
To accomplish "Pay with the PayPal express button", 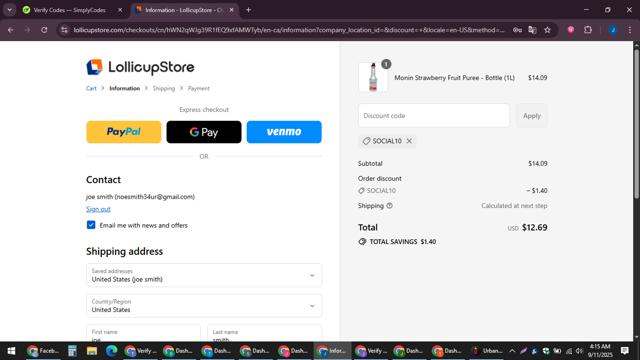I will click(x=124, y=132).
